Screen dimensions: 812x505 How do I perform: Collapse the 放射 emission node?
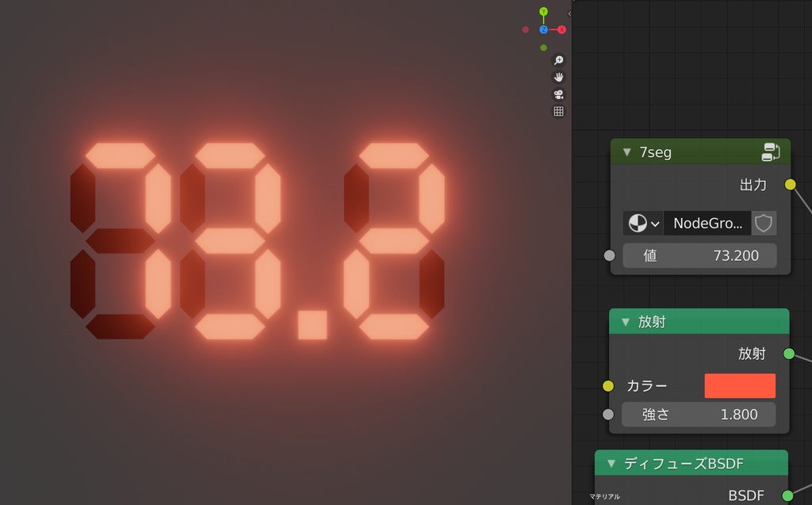[x=626, y=321]
